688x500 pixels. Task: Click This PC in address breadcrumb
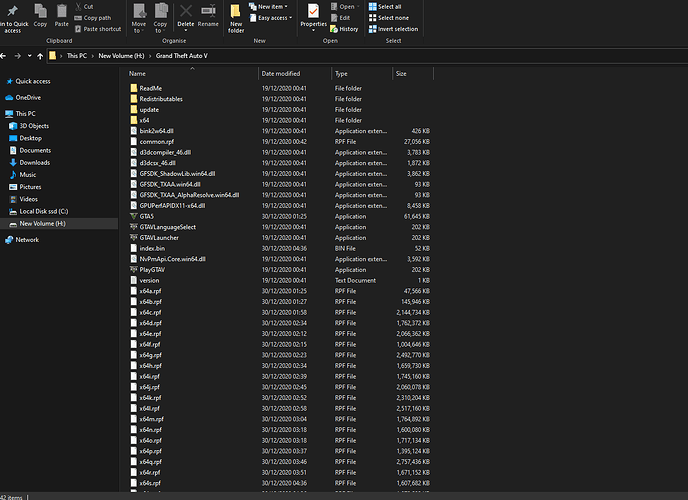click(x=77, y=56)
